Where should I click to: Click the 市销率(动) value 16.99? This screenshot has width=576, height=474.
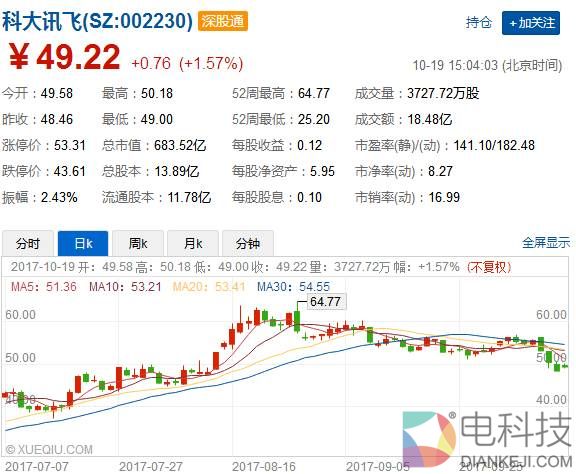[x=444, y=198]
